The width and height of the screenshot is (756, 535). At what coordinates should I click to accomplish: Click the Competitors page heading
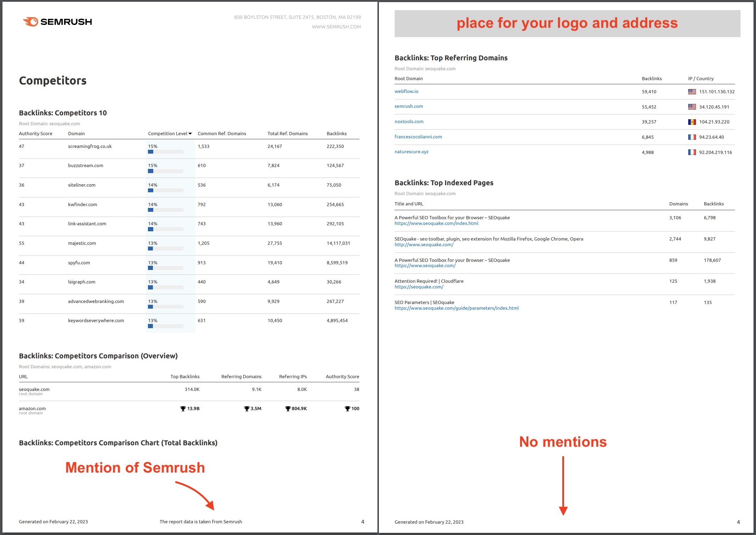pyautogui.click(x=53, y=81)
